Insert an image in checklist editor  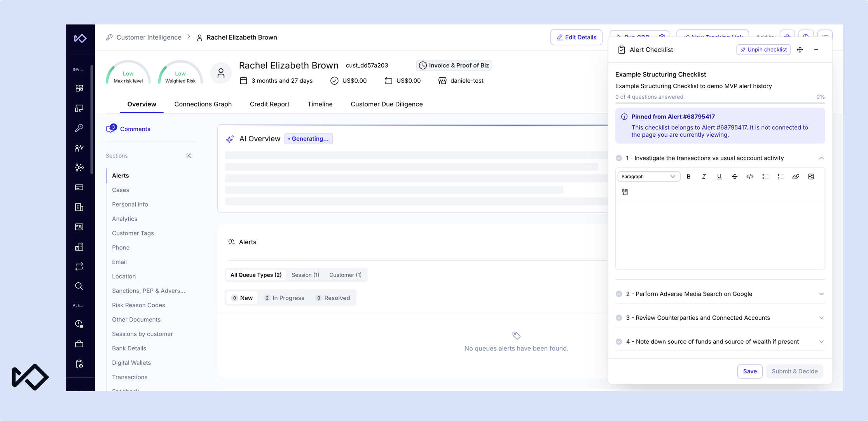[811, 176]
